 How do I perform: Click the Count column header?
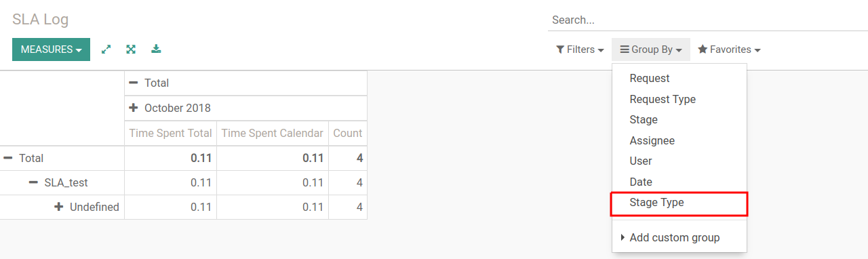348,133
